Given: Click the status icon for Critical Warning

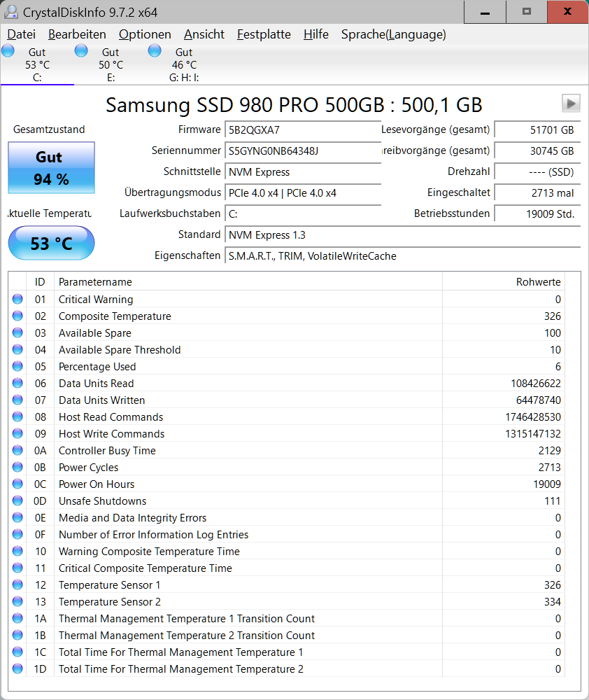Looking at the screenshot, I should pos(17,299).
